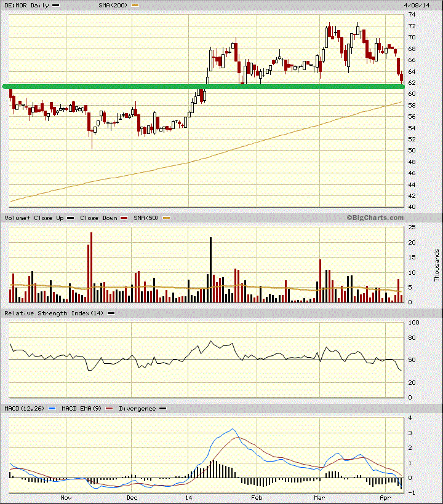Click the 14 year label on time axis
Screen dimensions: 443x504
tap(188, 498)
